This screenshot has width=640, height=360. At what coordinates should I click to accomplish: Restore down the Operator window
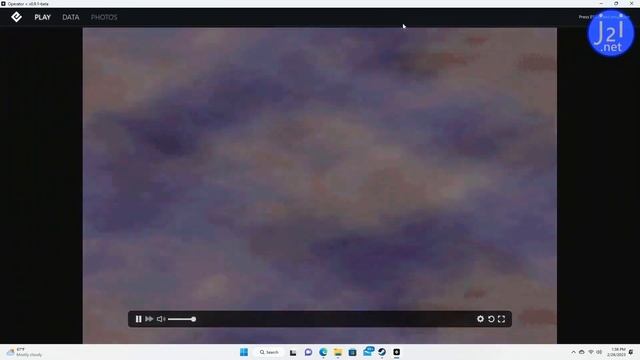(616, 4)
